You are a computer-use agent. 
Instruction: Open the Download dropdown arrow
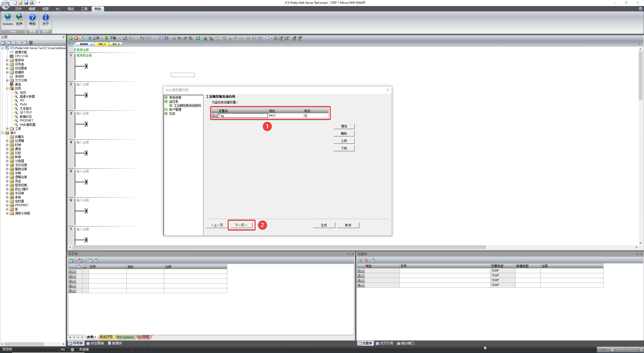tap(119, 39)
